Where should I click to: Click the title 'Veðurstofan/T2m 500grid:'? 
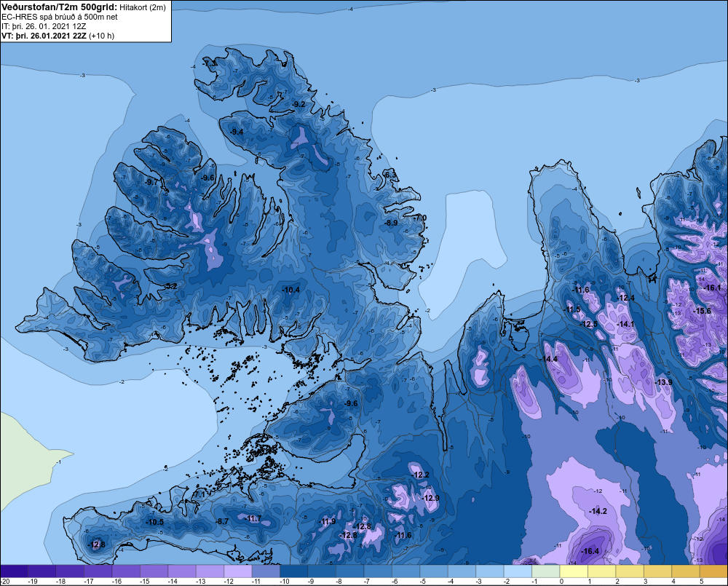coord(60,7)
